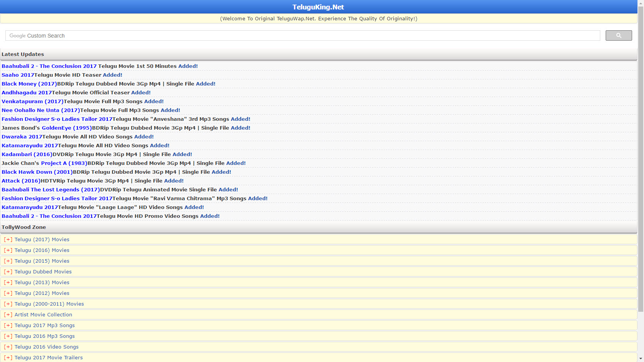Open Artist Movie Collection category
Screen dimensions: 644x362
43,314
